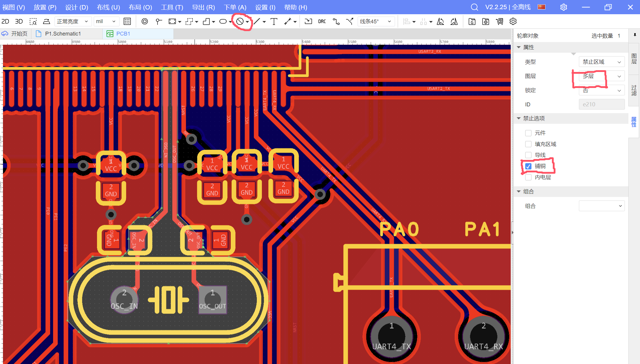Switch to 2D view mode
The width and height of the screenshot is (640, 364).
[x=5, y=21]
